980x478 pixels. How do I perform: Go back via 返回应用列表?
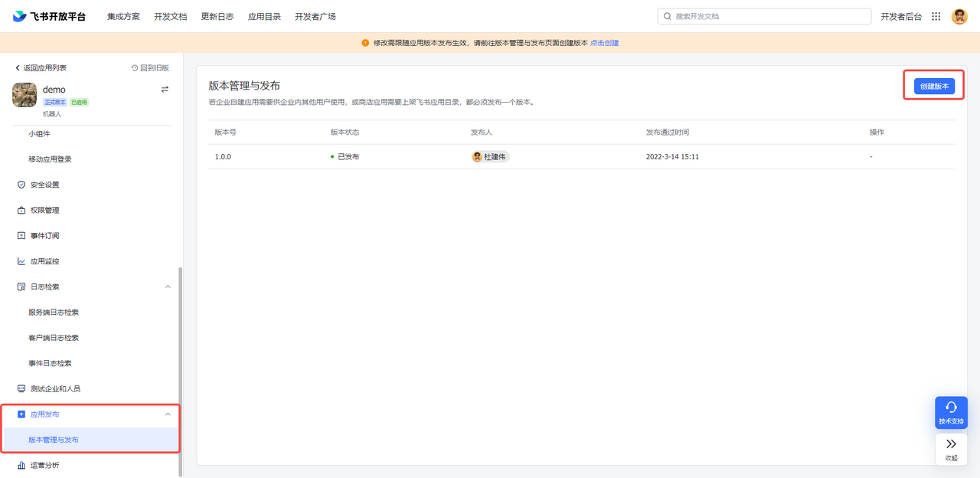(x=41, y=68)
